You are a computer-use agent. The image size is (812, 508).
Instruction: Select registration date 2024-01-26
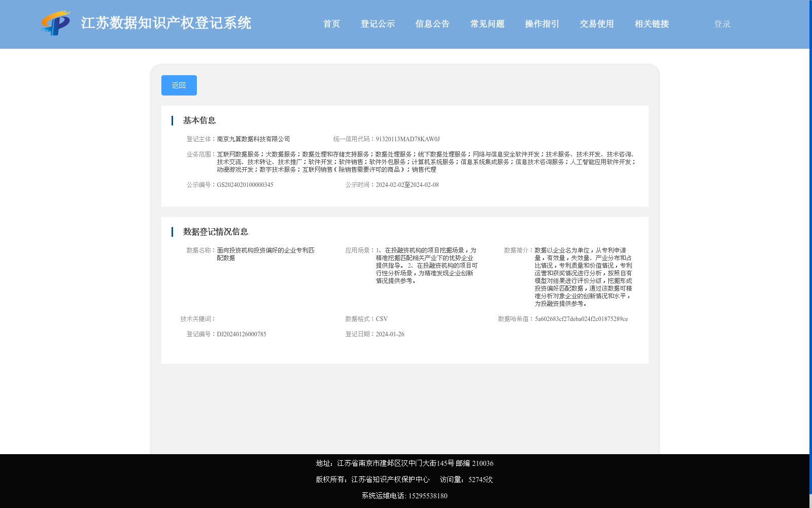tap(390, 334)
